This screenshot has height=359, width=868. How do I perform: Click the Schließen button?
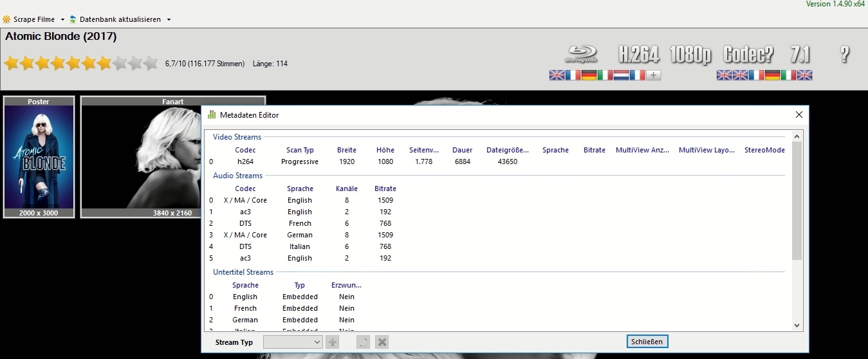[x=647, y=341]
